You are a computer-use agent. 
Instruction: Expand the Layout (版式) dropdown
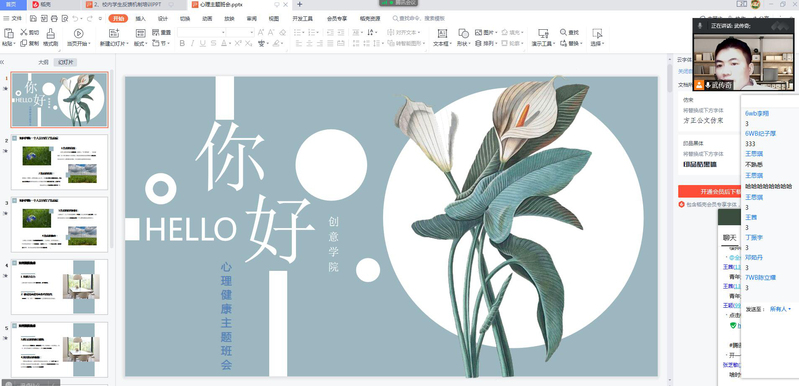(141, 44)
